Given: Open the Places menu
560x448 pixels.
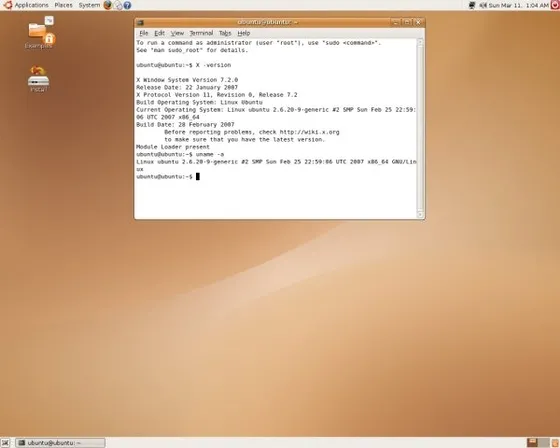Looking at the screenshot, I should point(63,5).
